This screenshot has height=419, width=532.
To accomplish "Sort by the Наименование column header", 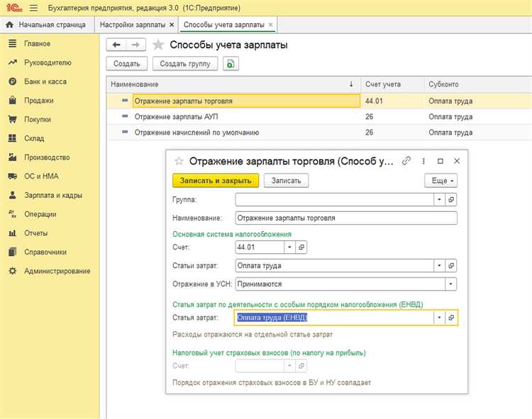I will [233, 84].
